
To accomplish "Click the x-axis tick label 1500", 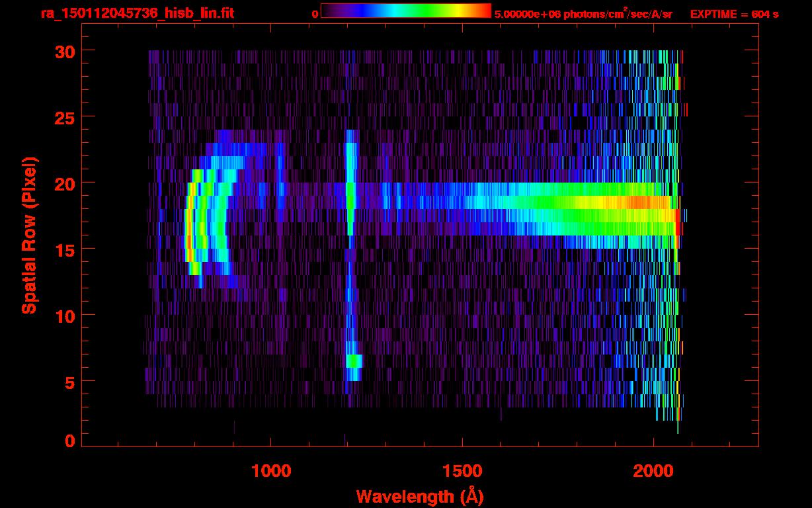I will (462, 471).
